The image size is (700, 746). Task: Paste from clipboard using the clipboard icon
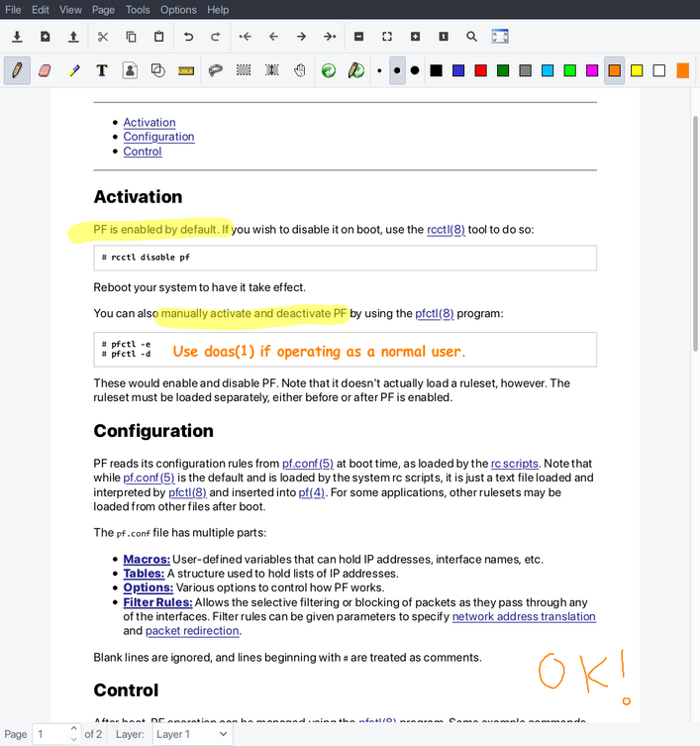pyautogui.click(x=158, y=37)
